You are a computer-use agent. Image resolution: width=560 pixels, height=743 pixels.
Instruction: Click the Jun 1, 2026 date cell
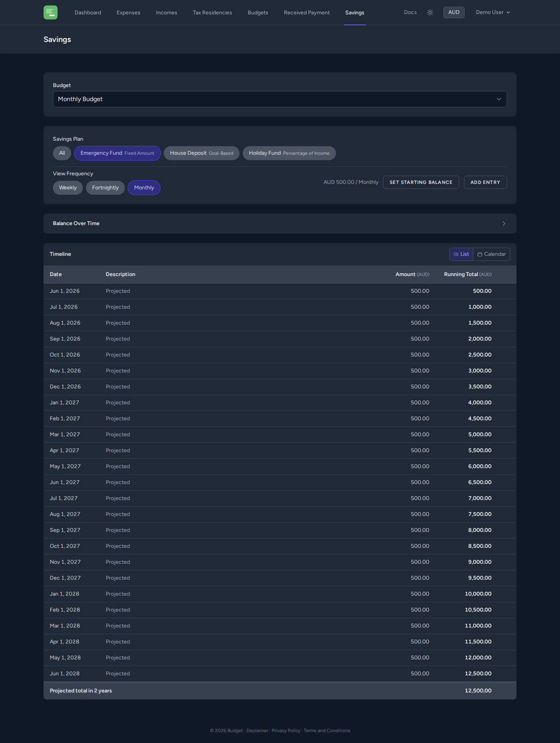pos(65,291)
